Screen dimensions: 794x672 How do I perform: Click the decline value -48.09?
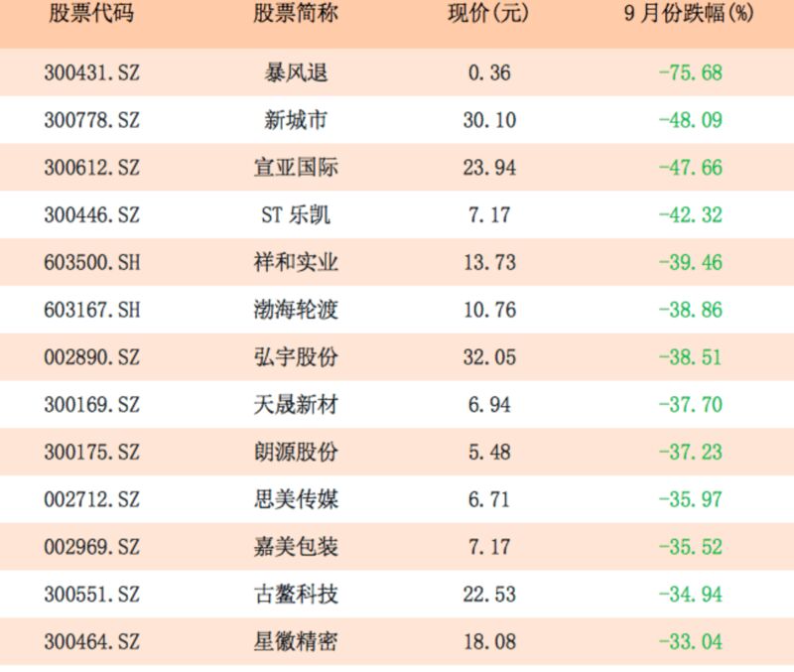click(690, 120)
